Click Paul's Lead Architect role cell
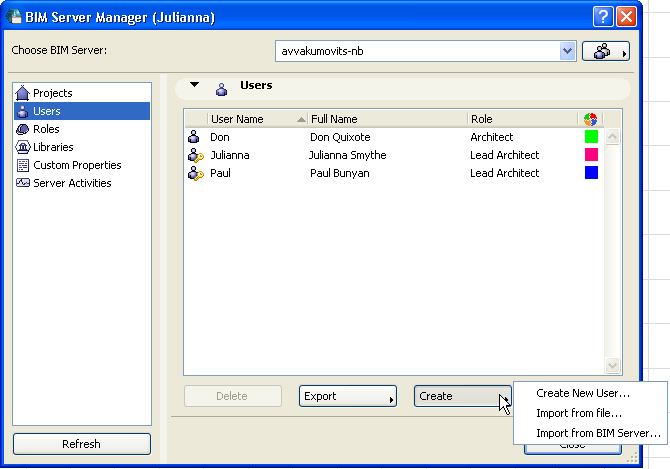This screenshot has width=670, height=469. (505, 173)
